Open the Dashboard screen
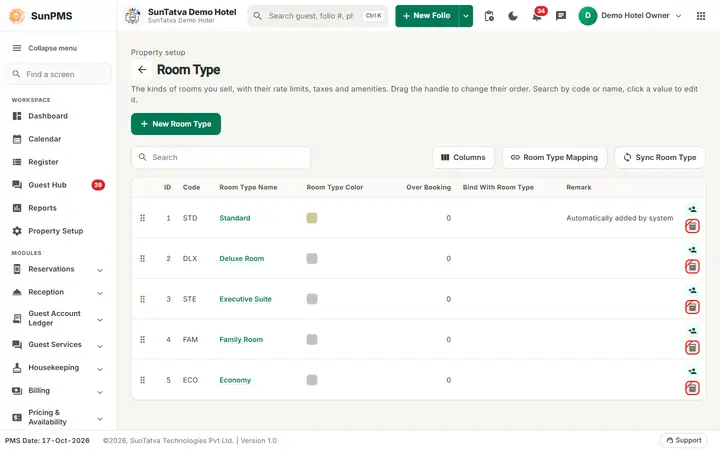Viewport: 720px width, 450px height. point(58,116)
